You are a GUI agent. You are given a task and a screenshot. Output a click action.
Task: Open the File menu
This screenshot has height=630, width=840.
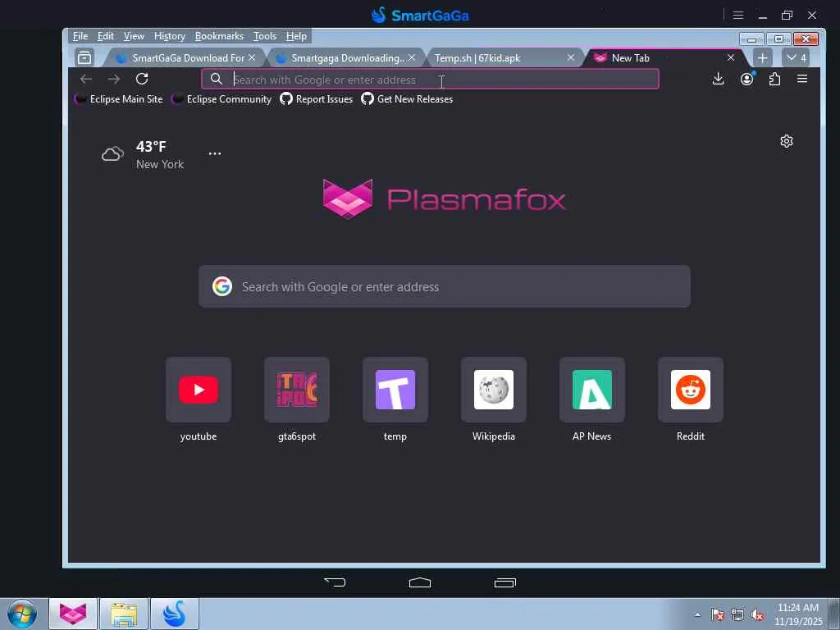point(80,36)
